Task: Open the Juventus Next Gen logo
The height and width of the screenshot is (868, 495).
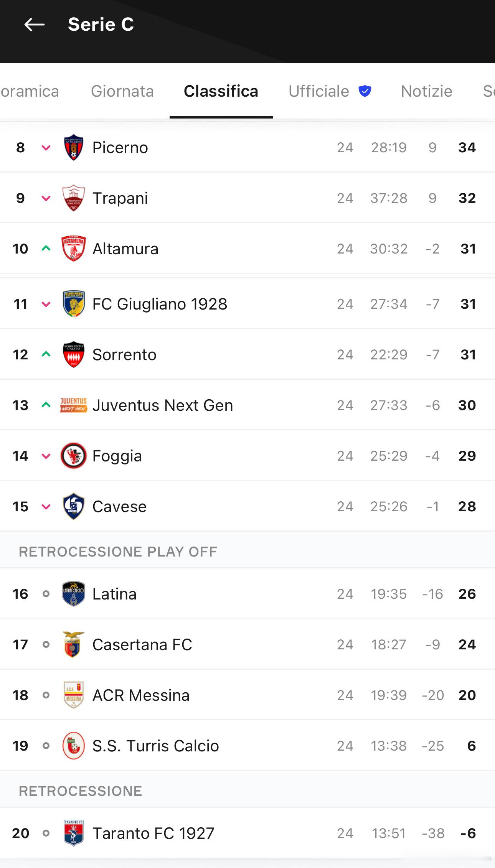Action: [x=74, y=405]
